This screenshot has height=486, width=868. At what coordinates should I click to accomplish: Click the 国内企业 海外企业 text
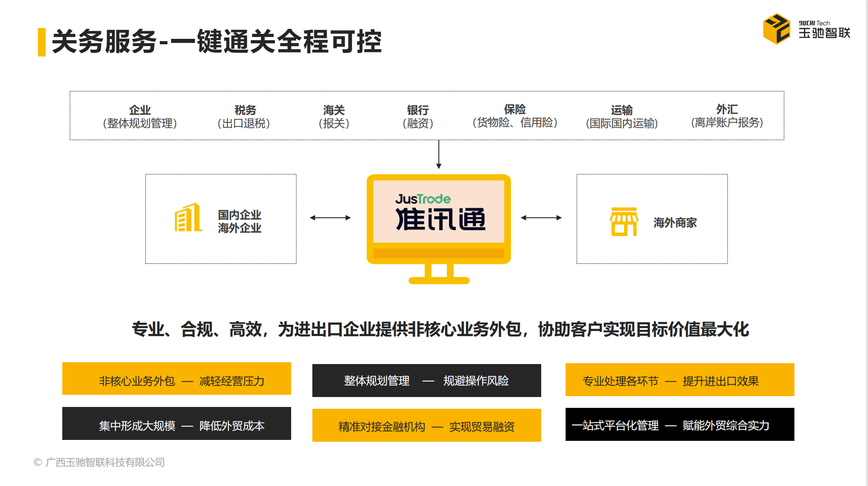pos(240,221)
